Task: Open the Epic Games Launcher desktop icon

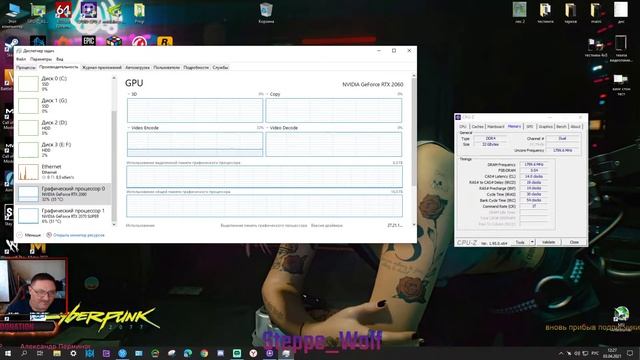Action: click(89, 41)
